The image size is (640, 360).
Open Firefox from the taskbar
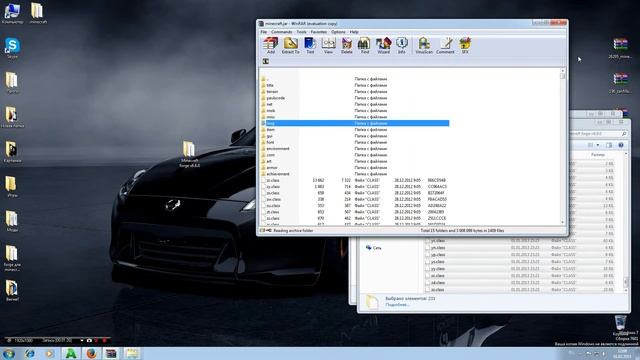(x=91, y=353)
